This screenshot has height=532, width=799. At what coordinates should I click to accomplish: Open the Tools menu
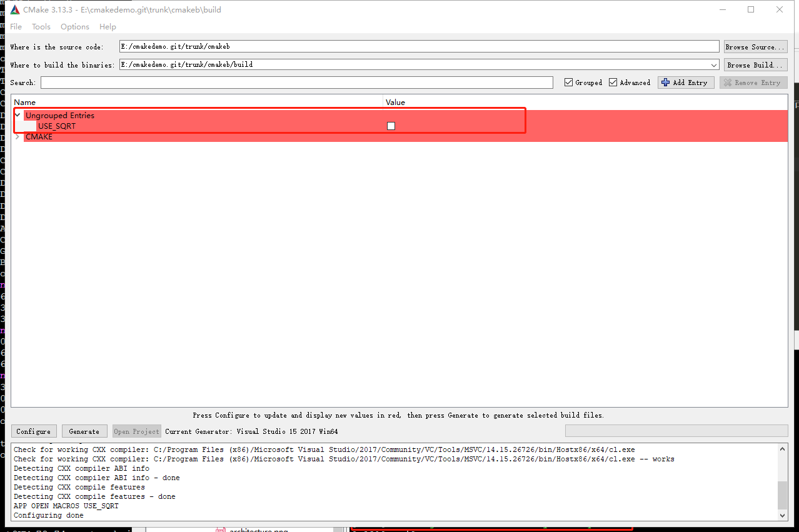41,27
